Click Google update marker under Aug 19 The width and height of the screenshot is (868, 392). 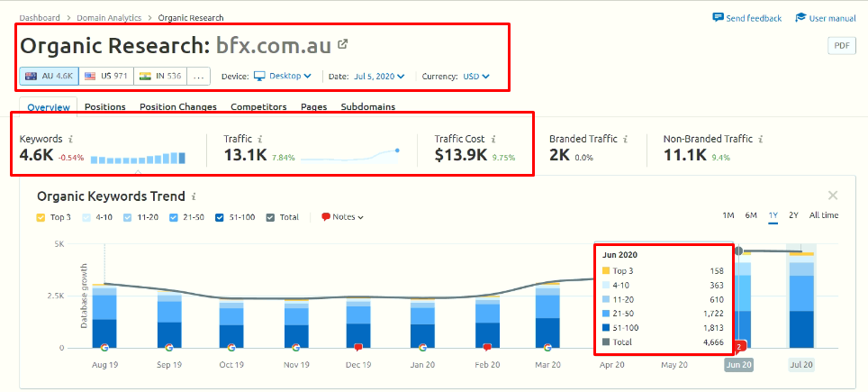[104, 348]
